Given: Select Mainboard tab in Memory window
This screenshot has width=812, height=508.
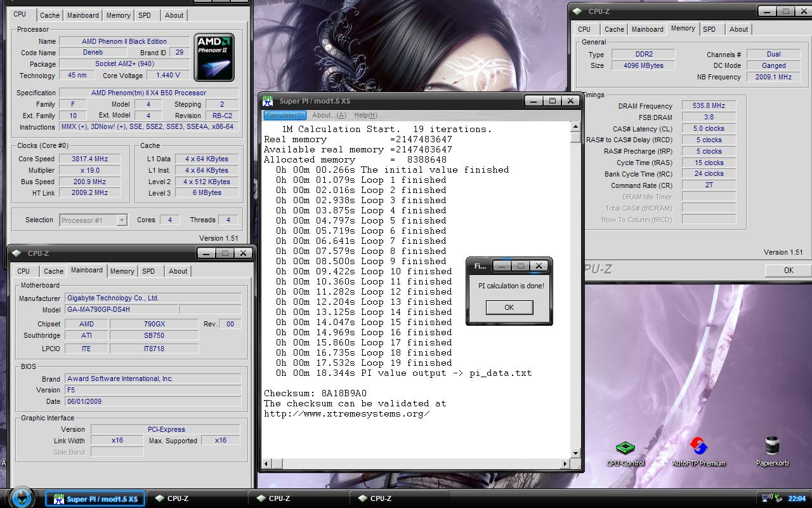Looking at the screenshot, I should point(648,29).
